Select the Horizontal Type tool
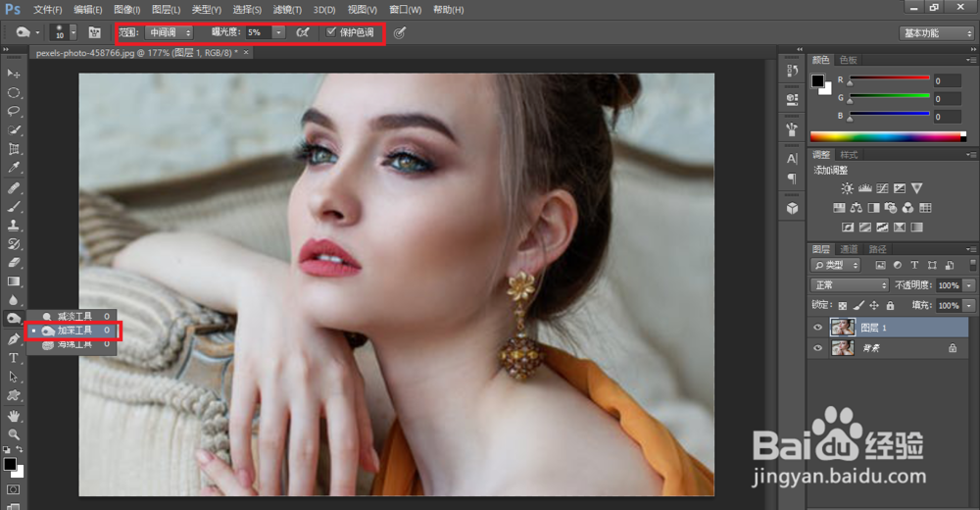 (x=13, y=358)
